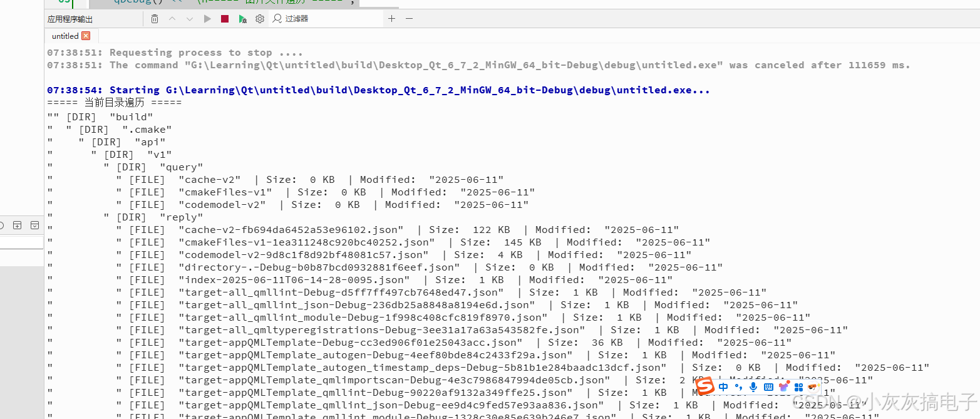Click the down chevron for next output item
980x419 pixels.
[x=190, y=19]
